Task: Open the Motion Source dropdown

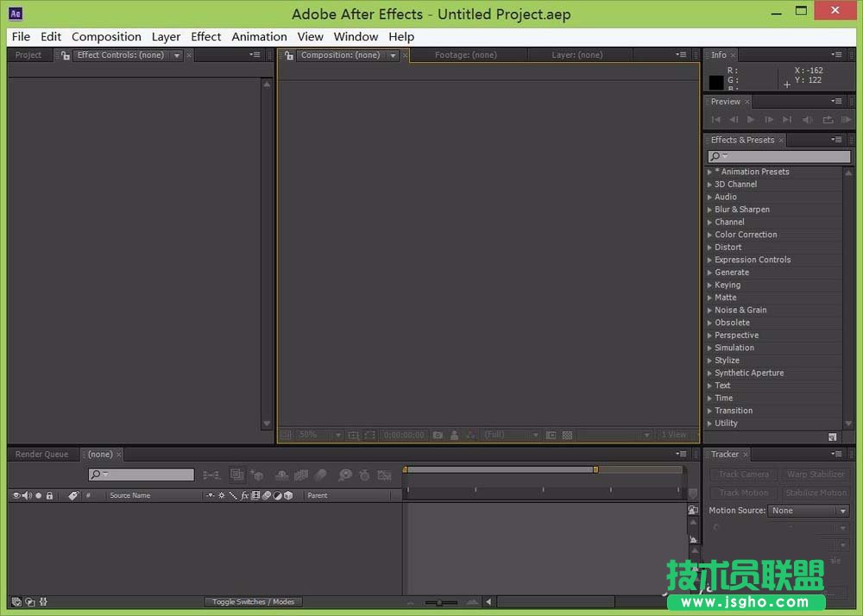Action: pyautogui.click(x=809, y=511)
